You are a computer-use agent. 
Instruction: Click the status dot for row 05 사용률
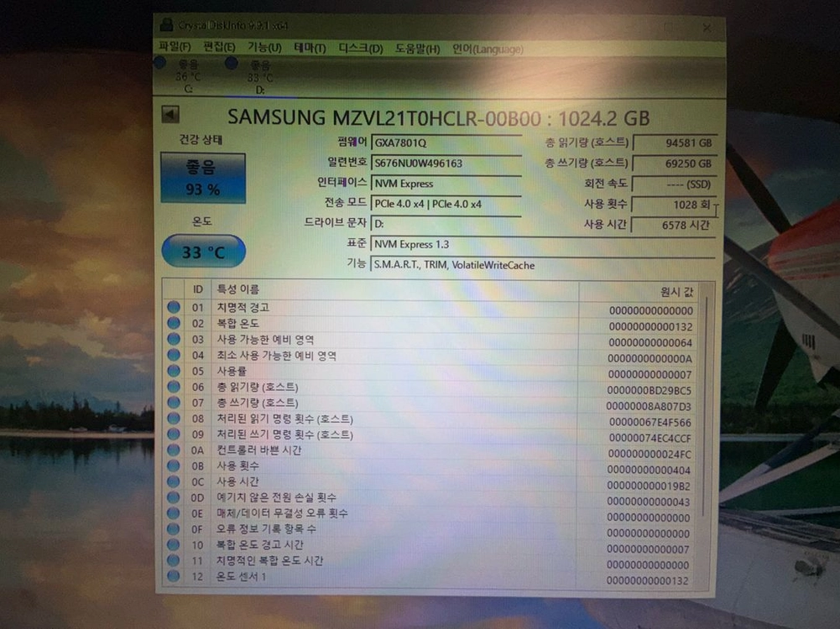click(174, 371)
